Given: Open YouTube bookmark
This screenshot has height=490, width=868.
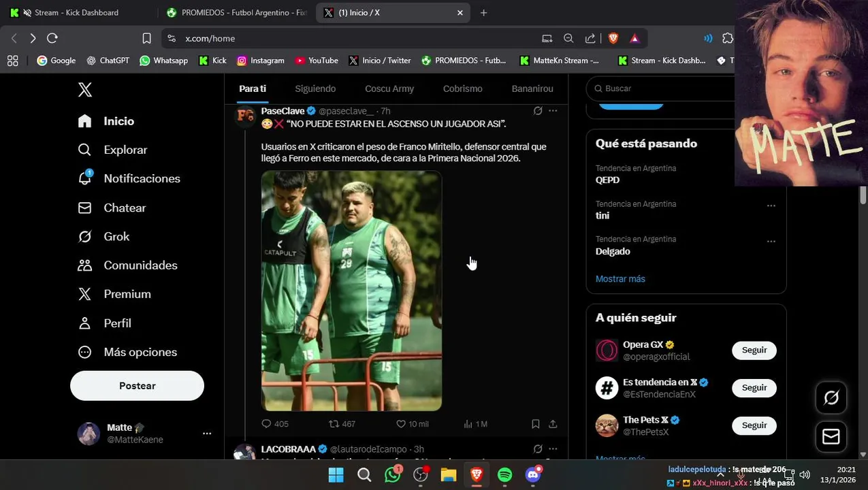Looking at the screenshot, I should [317, 61].
